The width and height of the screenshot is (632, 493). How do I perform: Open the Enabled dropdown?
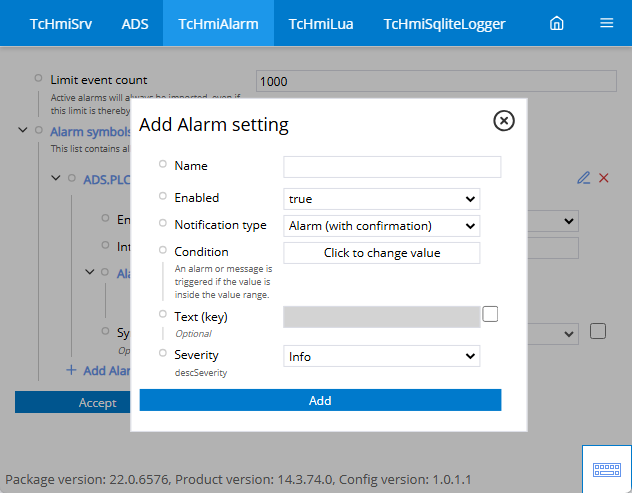tap(381, 199)
